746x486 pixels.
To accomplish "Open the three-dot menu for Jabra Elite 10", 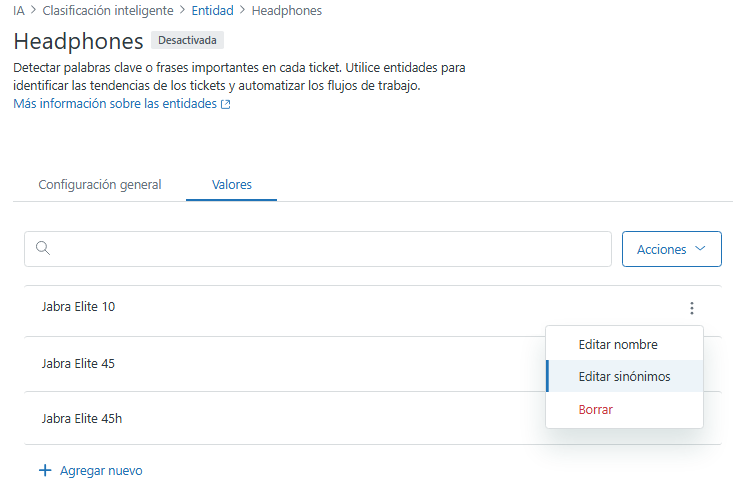I will click(691, 308).
